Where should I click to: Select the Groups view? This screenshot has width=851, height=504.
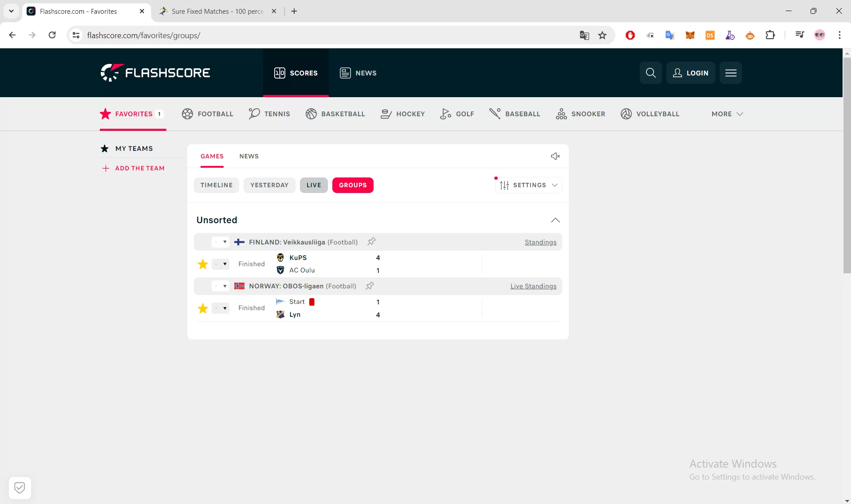(353, 185)
